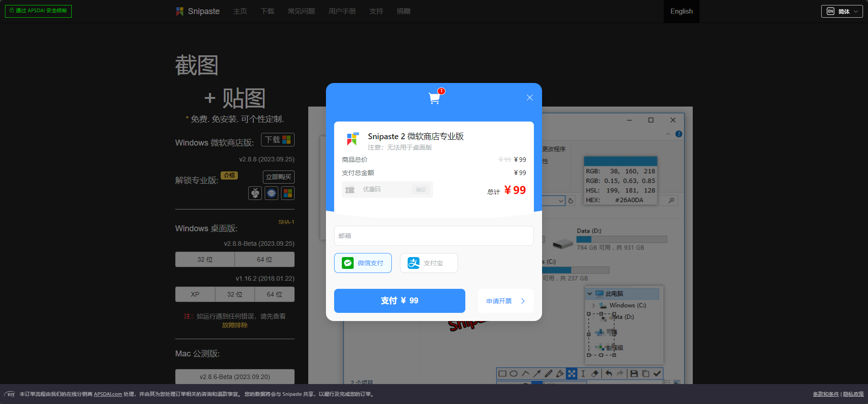This screenshot has height=404, width=868.
Task: Select the Ellipse tool in the demo toolbar
Action: [513, 374]
